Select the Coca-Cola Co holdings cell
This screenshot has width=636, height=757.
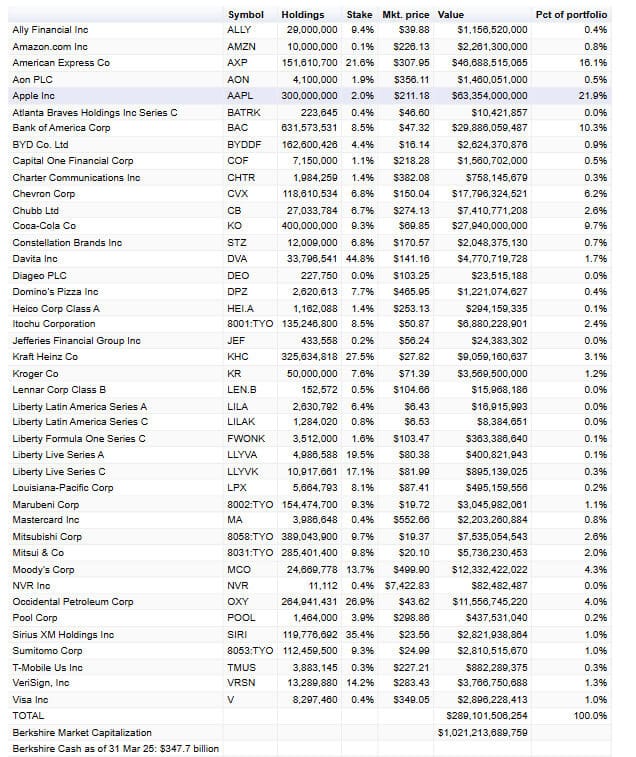click(309, 226)
